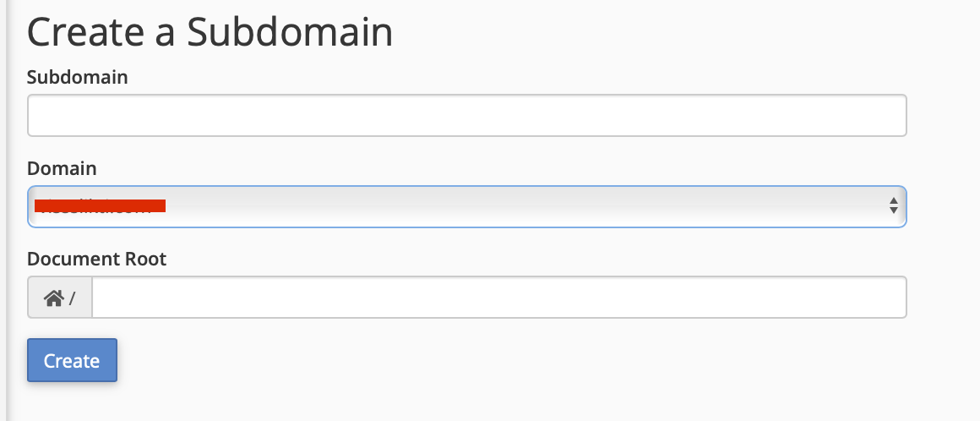Image resolution: width=980 pixels, height=421 pixels.
Task: Click the Domain field label
Action: [62, 168]
